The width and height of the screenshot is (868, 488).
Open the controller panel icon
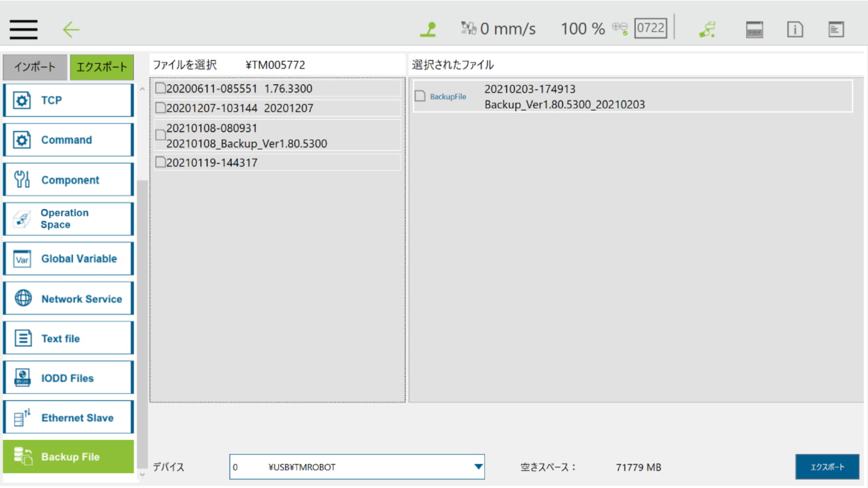(754, 29)
